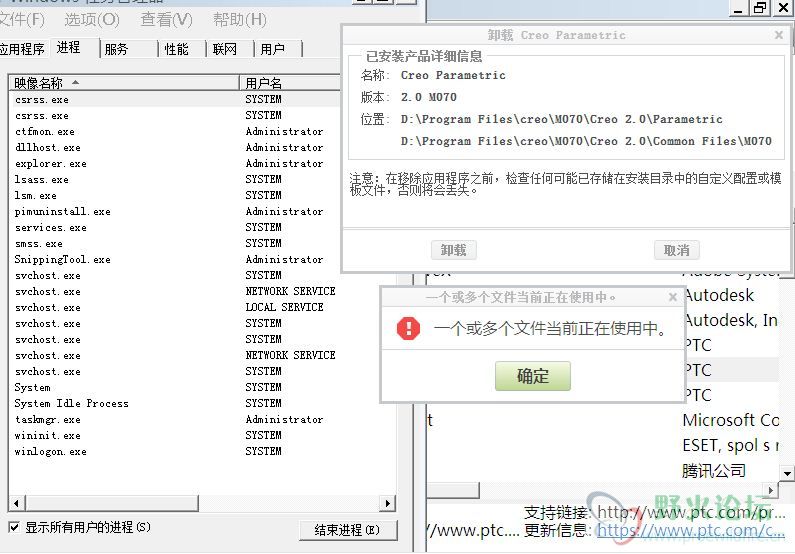Restore the background programs window
This screenshot has width=795, height=554.
[x=760, y=8]
